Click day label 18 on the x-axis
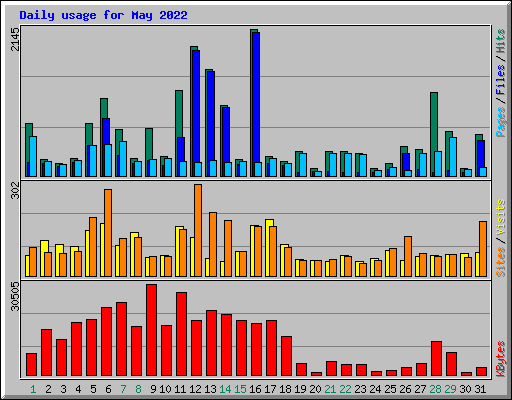This screenshot has height=400, width=512. point(285,389)
